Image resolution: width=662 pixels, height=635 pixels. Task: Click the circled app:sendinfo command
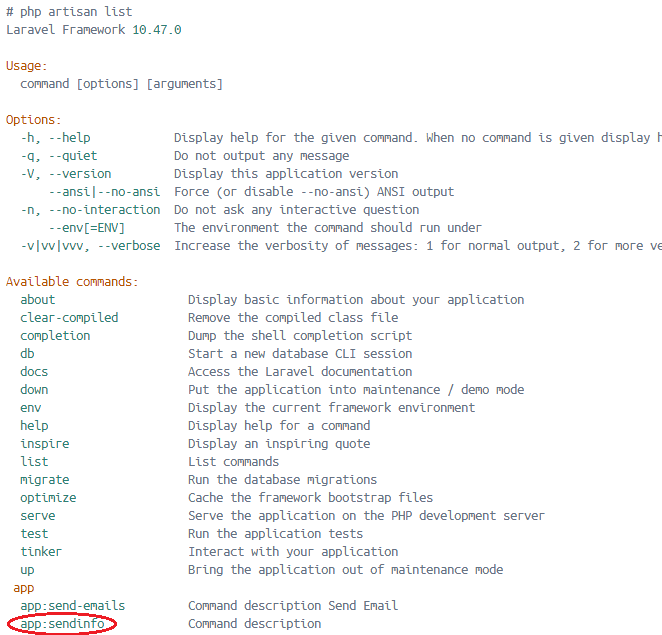(62, 624)
